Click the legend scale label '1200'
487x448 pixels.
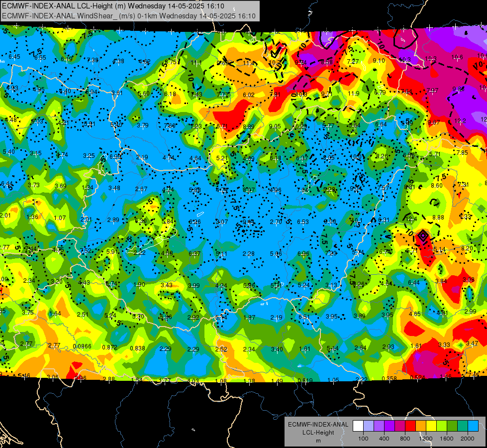point(425,439)
